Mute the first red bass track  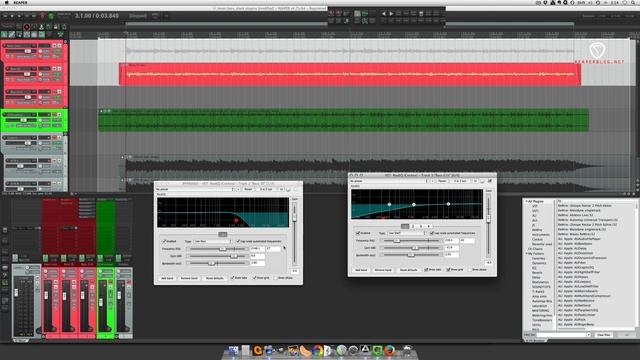click(x=54, y=46)
